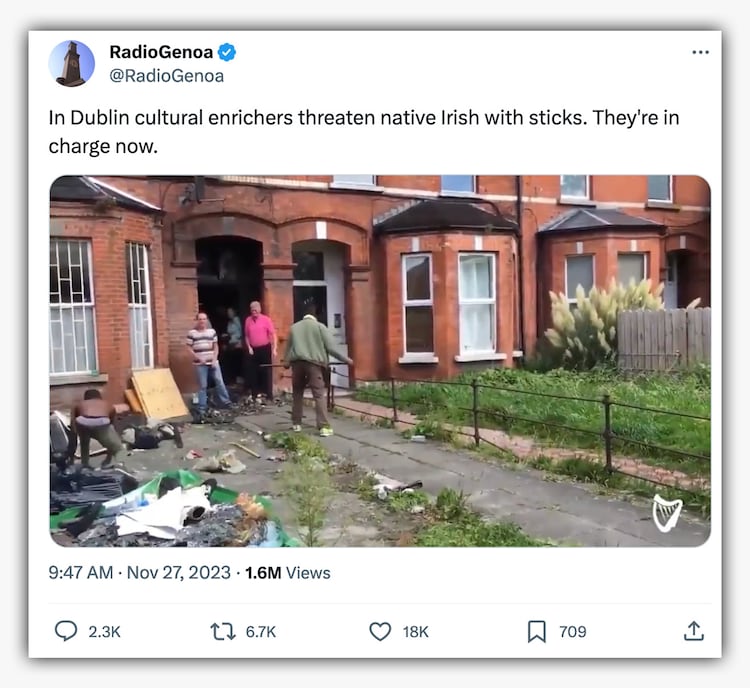This screenshot has height=688, width=750.
Task: View the 1.6M Views analytics
Action: tap(288, 573)
